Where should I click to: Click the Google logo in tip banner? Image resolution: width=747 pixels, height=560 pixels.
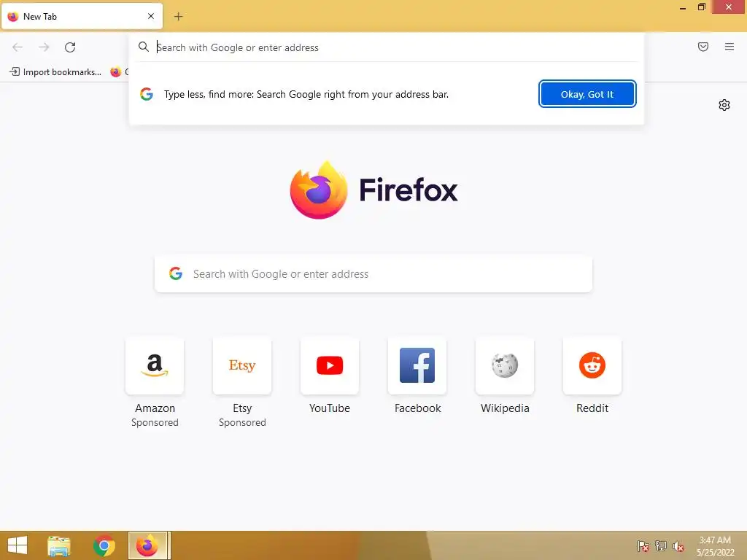click(x=147, y=94)
